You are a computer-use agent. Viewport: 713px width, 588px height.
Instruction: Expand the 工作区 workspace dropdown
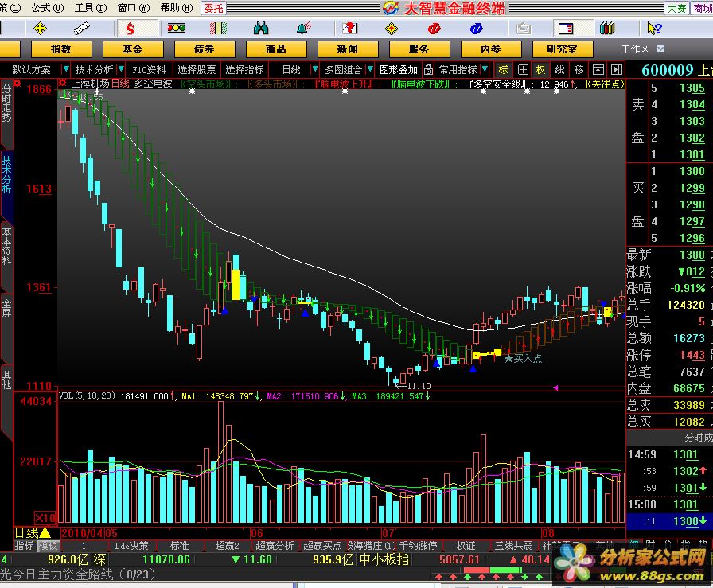click(660, 49)
